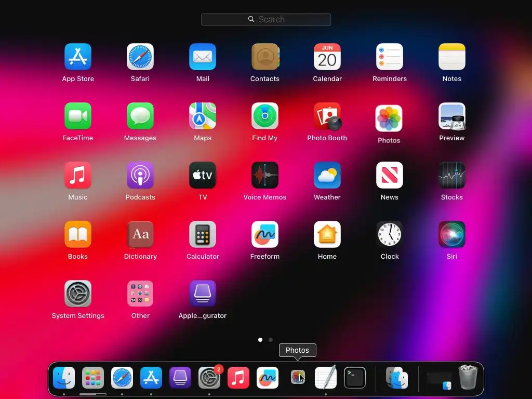Launch Music from the Launchpad grid

pos(78,175)
